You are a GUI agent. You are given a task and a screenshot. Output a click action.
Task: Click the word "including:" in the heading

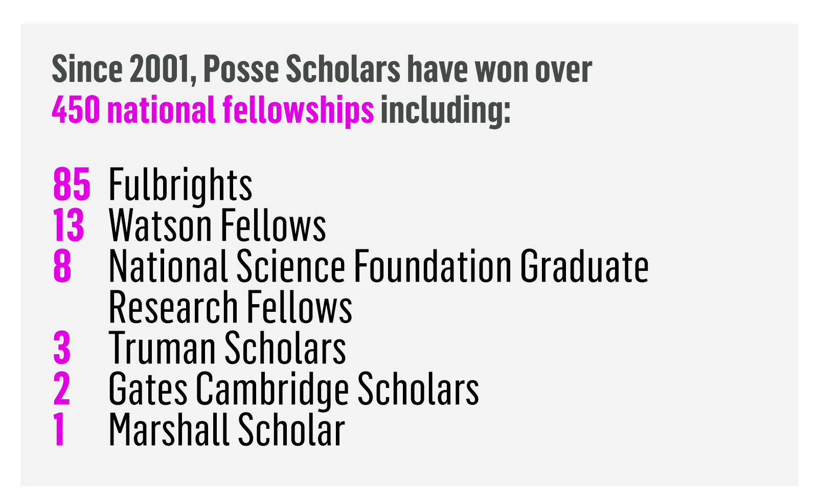click(445, 111)
